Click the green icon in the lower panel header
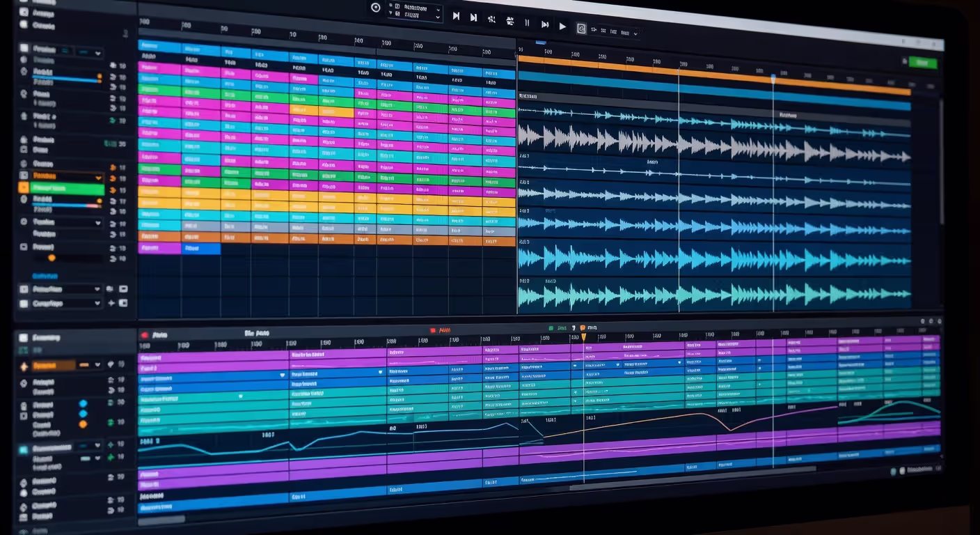The width and height of the screenshot is (980, 535). coord(551,327)
